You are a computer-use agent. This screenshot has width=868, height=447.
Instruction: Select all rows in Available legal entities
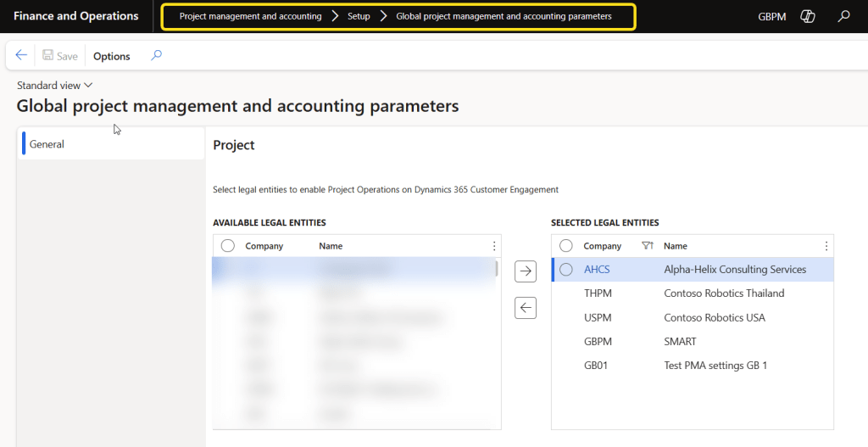coord(227,246)
